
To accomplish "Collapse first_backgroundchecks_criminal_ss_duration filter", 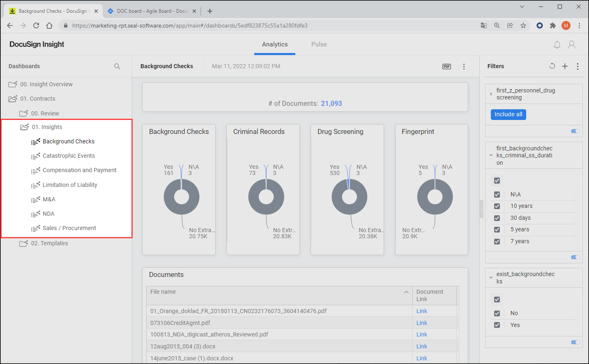I will coord(491,155).
